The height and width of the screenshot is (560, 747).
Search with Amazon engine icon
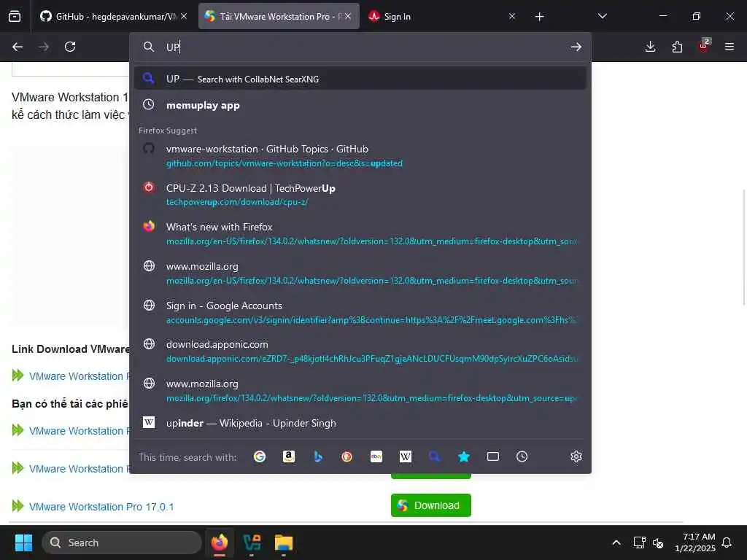point(289,456)
